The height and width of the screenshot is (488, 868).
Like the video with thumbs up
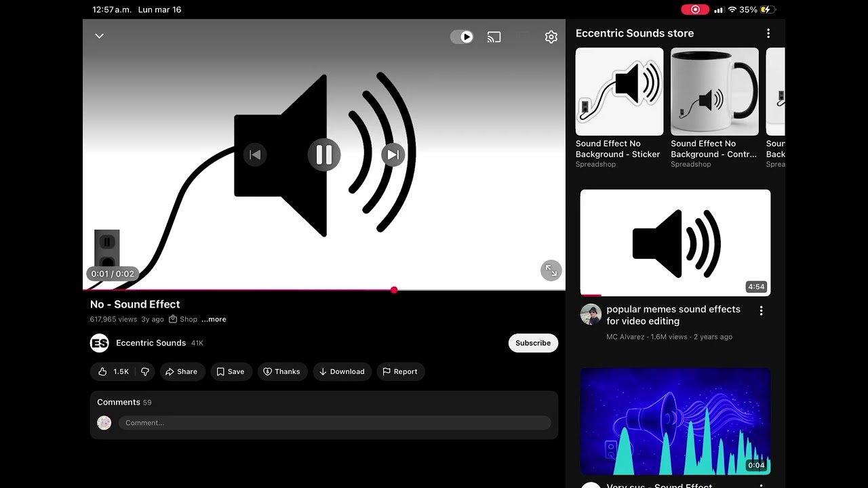click(113, 371)
